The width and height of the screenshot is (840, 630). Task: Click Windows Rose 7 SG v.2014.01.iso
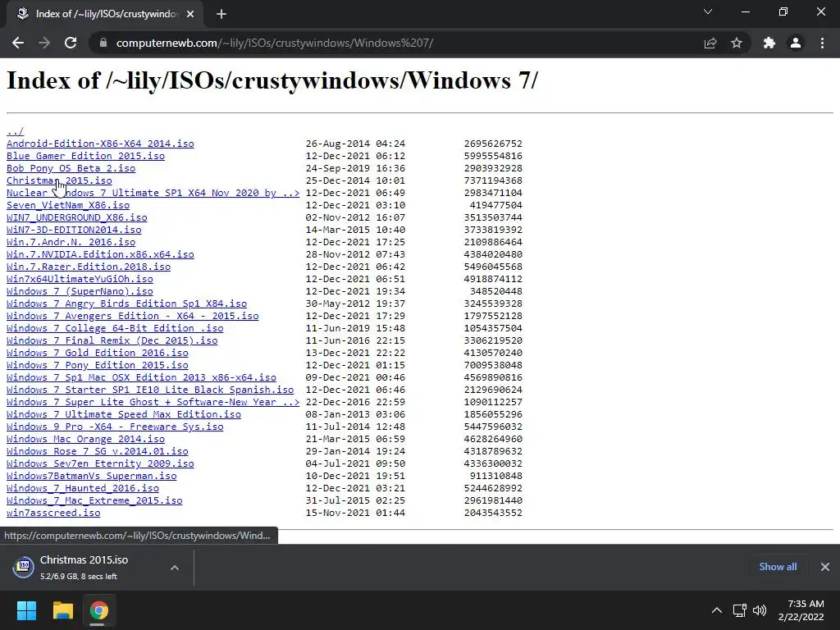pyautogui.click(x=98, y=452)
